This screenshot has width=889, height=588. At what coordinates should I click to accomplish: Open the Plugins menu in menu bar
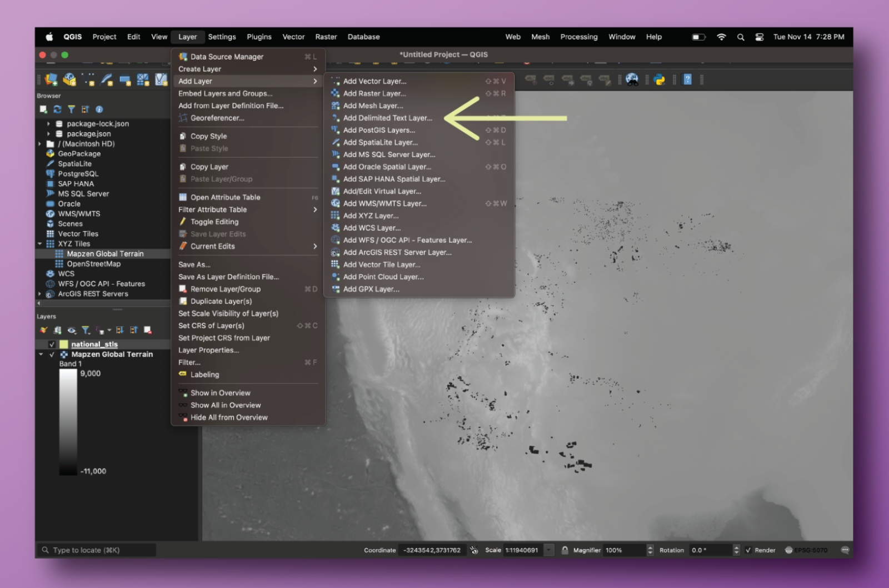(259, 37)
